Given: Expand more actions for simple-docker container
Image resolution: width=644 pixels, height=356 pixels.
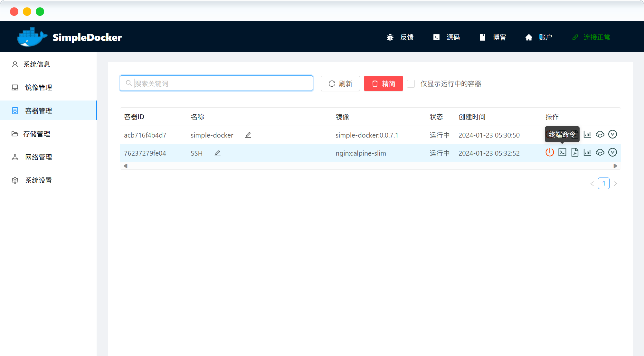Looking at the screenshot, I should click(612, 134).
